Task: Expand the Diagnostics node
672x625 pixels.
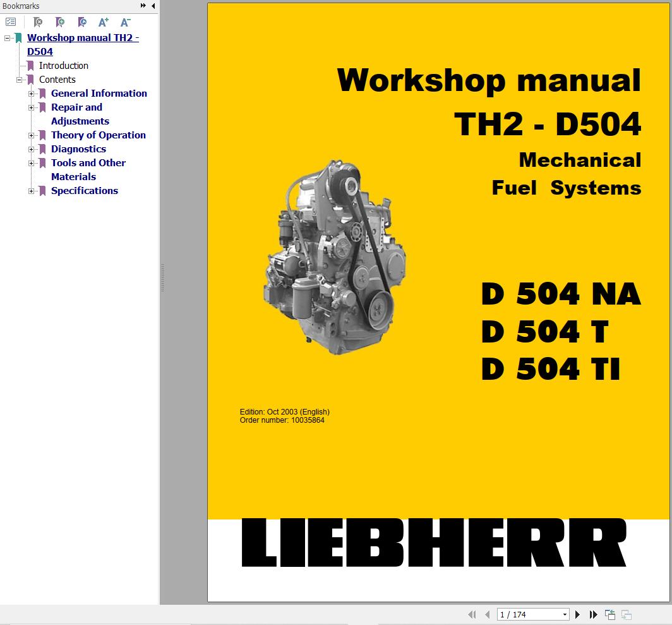Action: coord(32,149)
